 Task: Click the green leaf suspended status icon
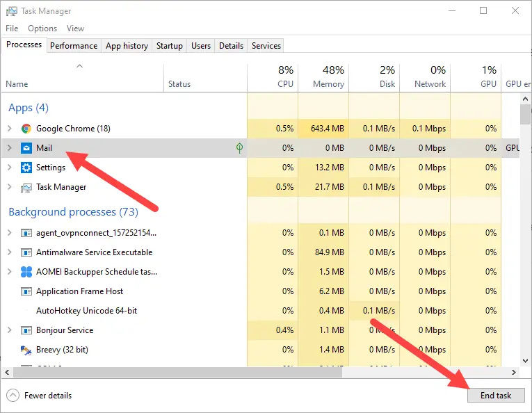(x=239, y=148)
